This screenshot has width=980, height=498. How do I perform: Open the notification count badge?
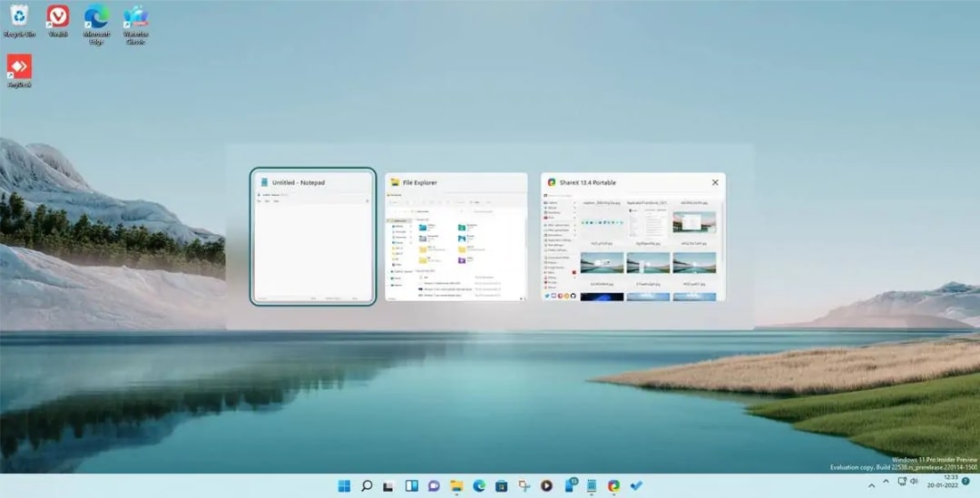(965, 481)
